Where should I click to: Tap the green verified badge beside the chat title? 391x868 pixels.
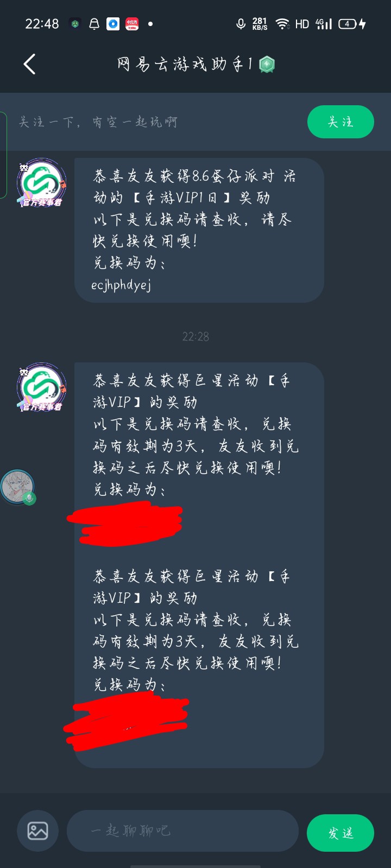[267, 65]
